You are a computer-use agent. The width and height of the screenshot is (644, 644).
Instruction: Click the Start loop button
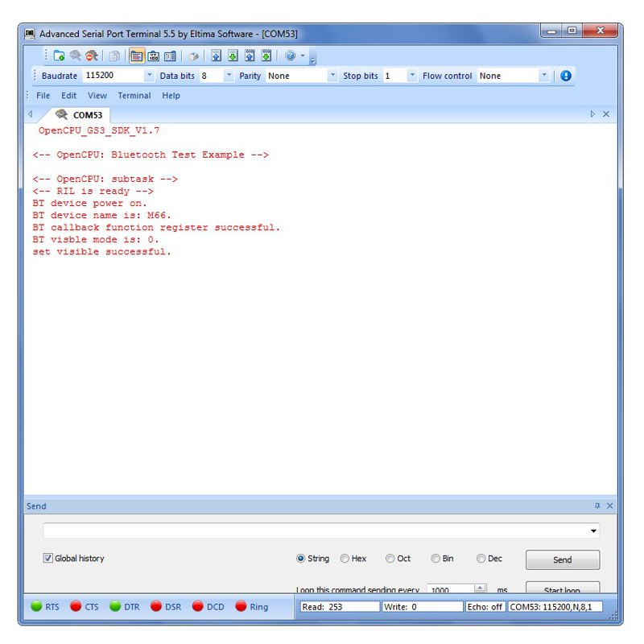(563, 588)
